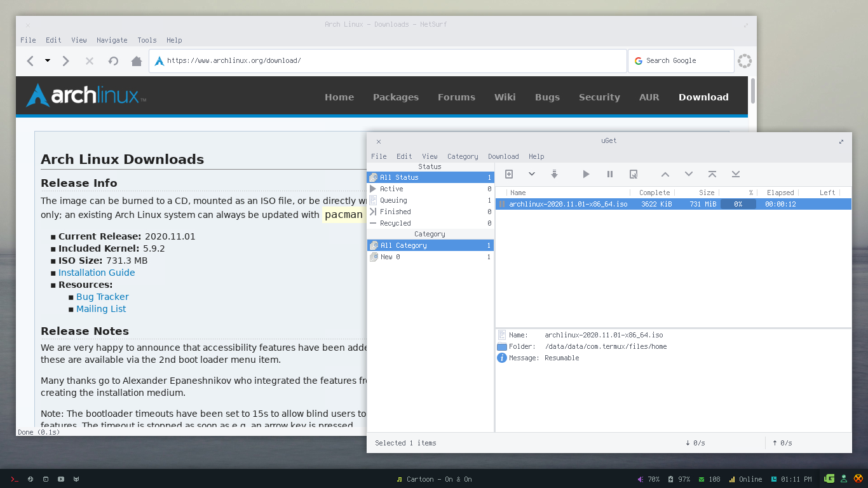Open the Edit menu in uGet
Screen dimensions: 868x488
404,156
